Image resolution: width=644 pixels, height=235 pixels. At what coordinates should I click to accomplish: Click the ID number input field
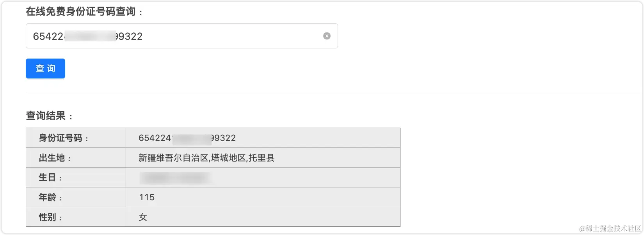(181, 36)
